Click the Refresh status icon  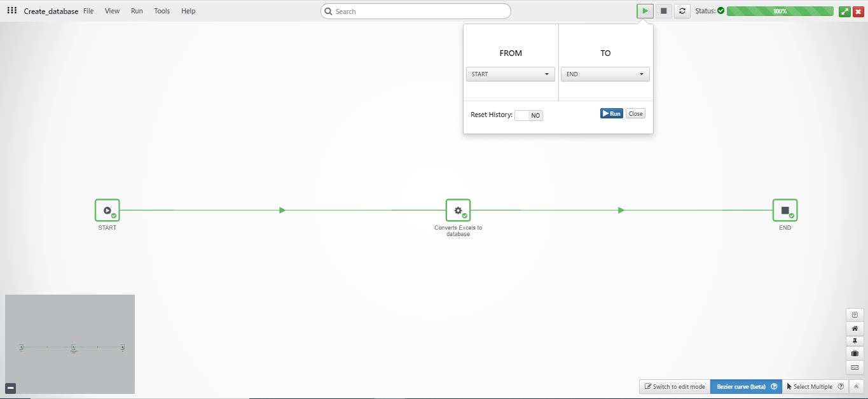[682, 11]
